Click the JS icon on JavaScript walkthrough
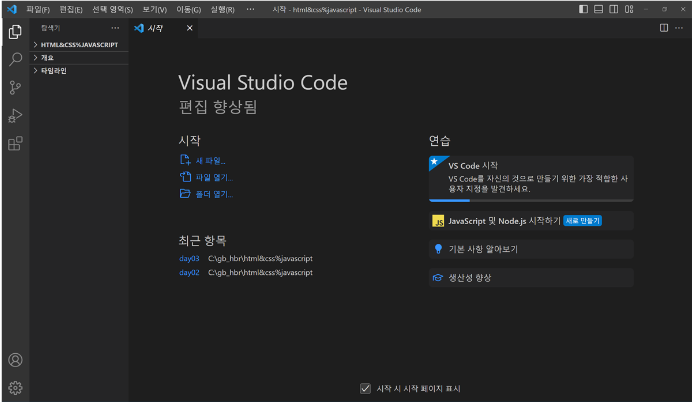Viewport: 695px width, 402px height. coord(438,221)
